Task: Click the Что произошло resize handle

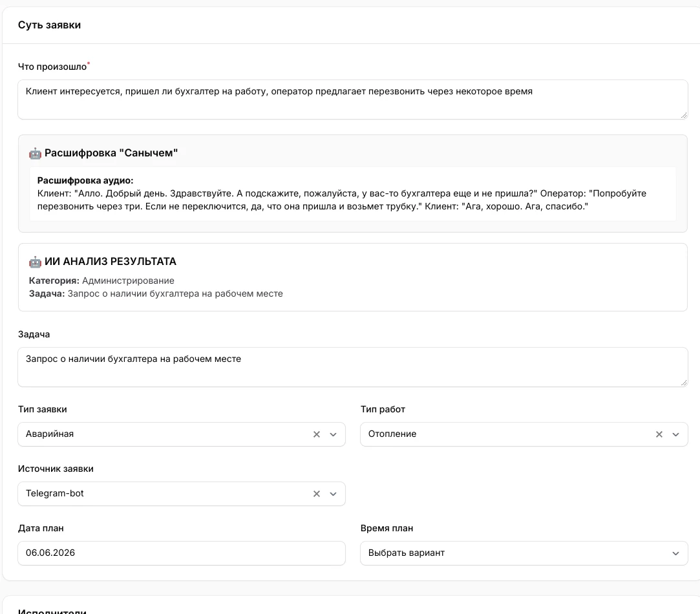Action: pyautogui.click(x=683, y=115)
